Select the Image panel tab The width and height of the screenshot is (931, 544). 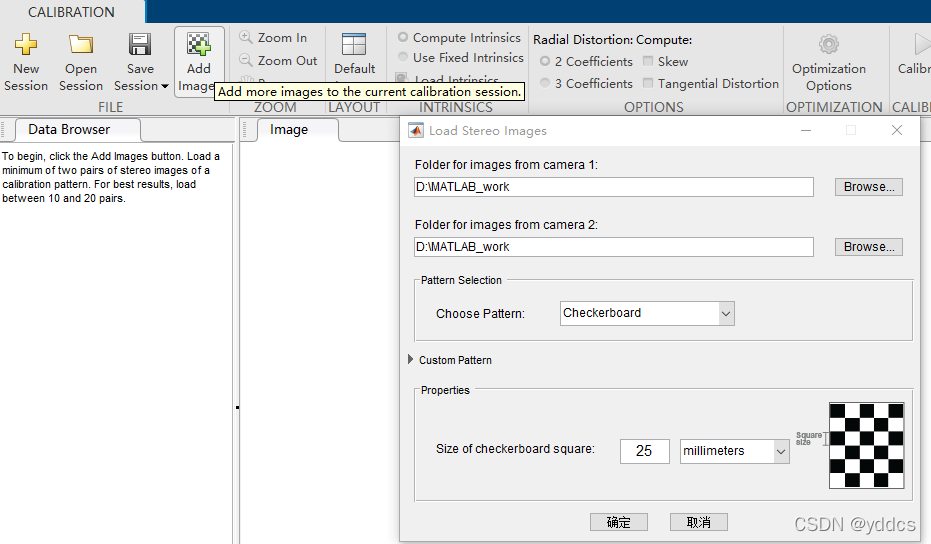point(297,129)
